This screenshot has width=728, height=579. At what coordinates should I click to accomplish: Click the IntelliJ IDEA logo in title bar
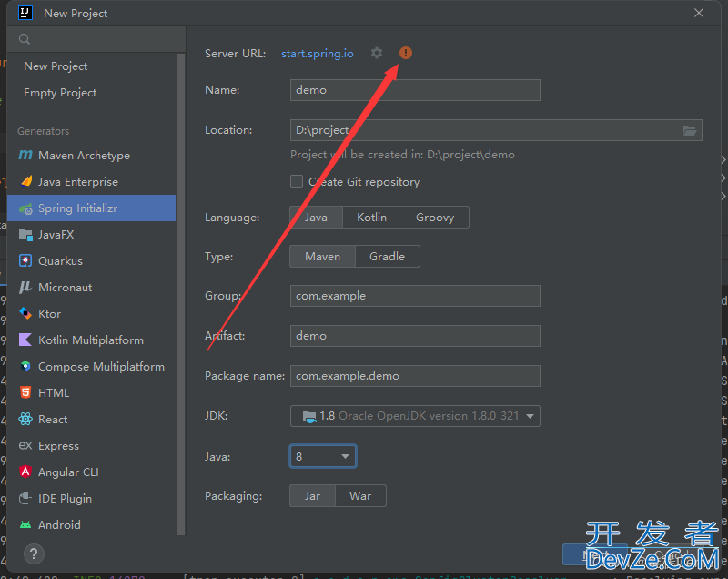tap(25, 13)
